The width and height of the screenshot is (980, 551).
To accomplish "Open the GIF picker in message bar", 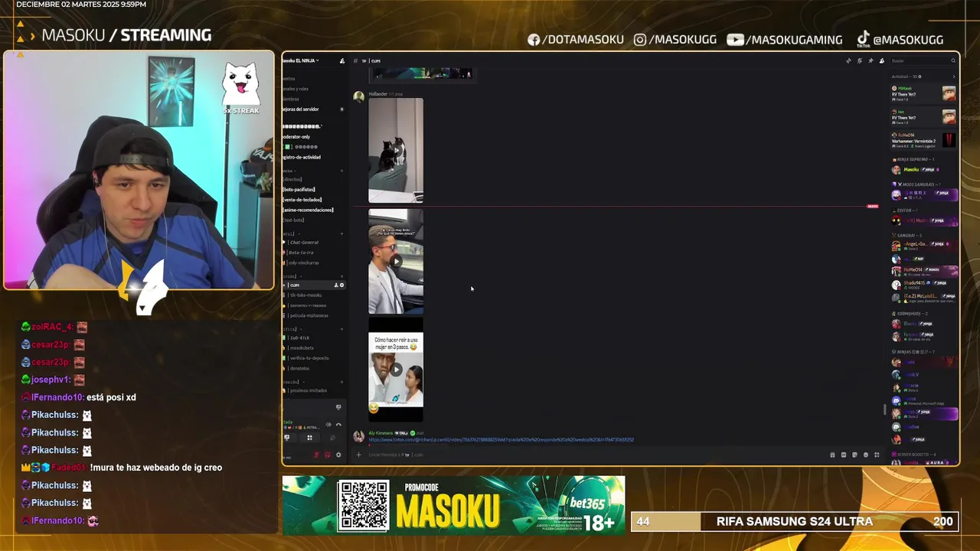I will click(844, 455).
